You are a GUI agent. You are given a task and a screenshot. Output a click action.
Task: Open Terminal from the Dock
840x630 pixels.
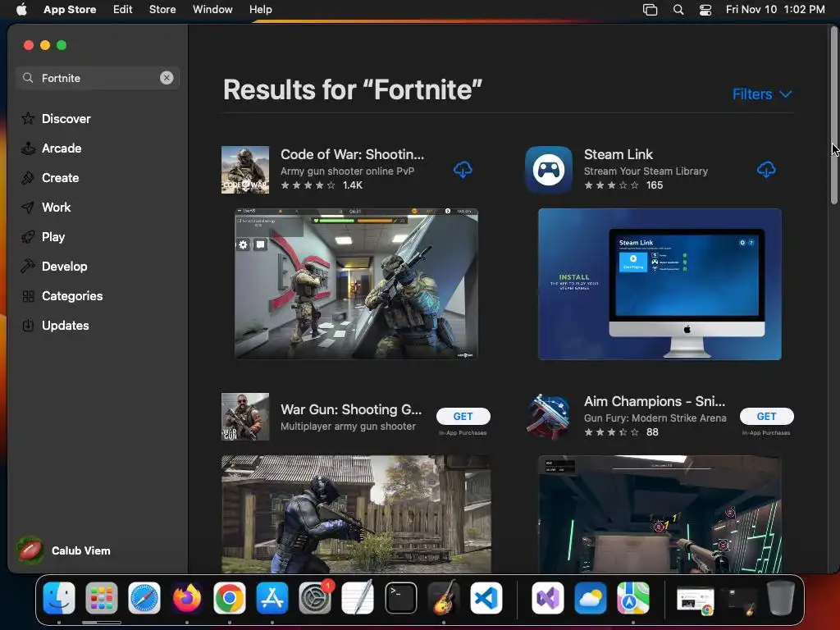pyautogui.click(x=400, y=598)
